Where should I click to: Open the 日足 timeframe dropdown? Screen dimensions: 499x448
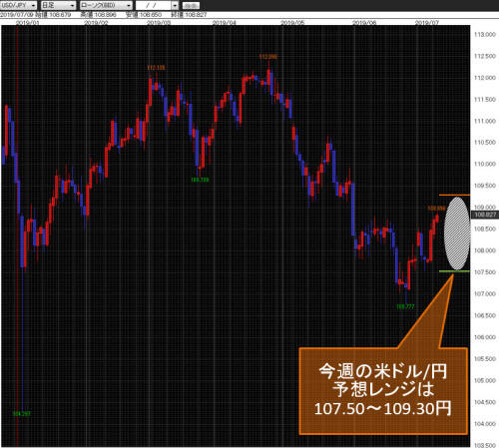(58, 5)
